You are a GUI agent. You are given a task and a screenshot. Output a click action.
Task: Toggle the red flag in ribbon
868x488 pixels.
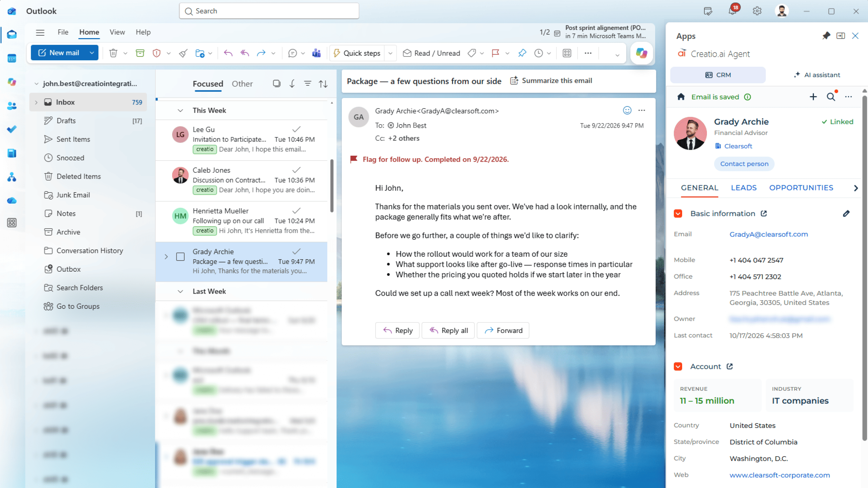[x=495, y=53]
